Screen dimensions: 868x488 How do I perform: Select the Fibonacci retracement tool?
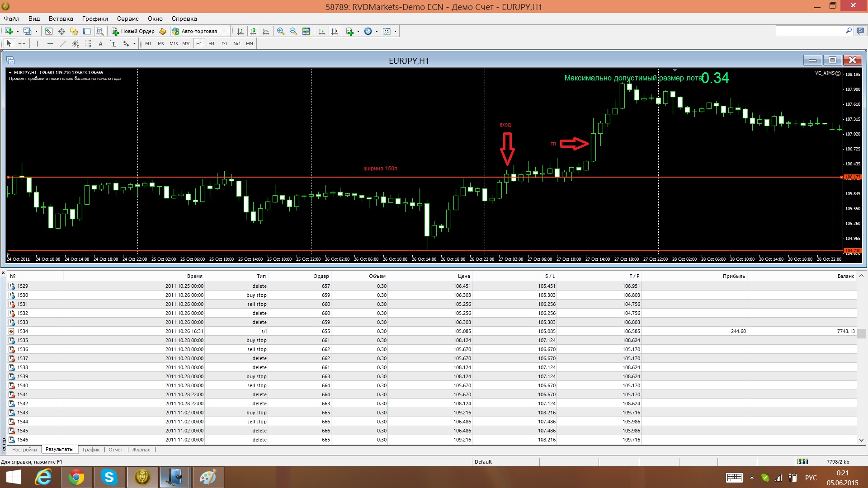88,43
